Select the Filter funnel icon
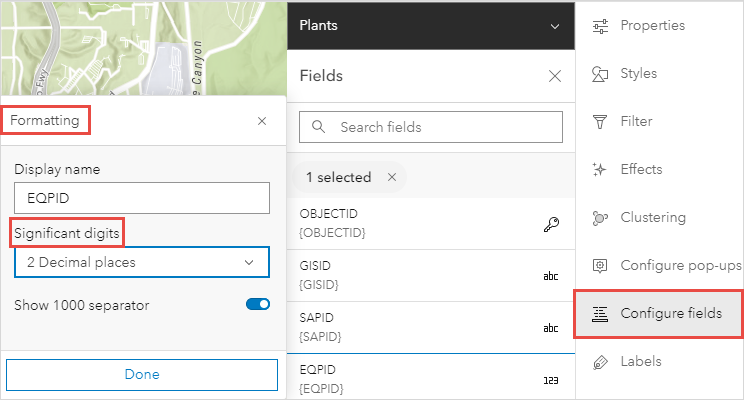This screenshot has width=744, height=400. click(x=601, y=122)
